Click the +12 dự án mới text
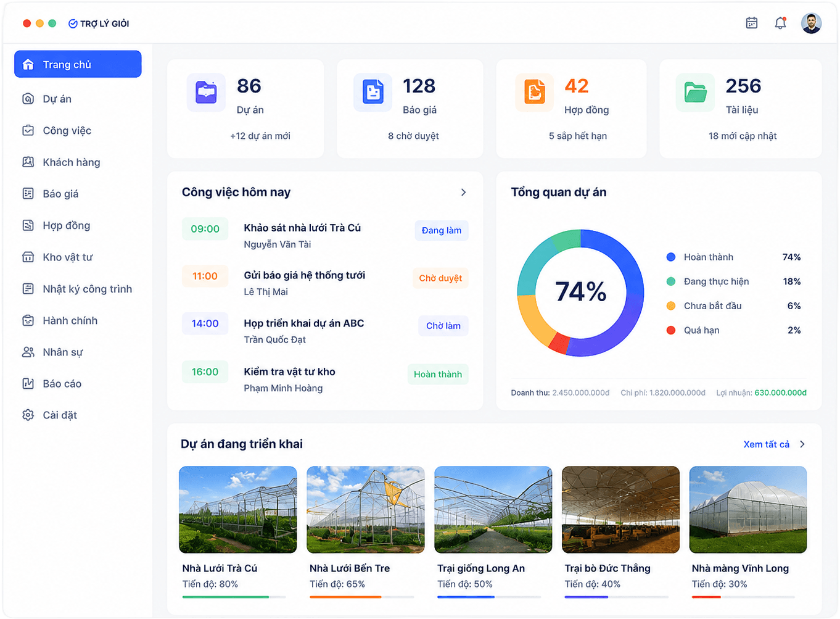The image size is (840, 619). point(260,136)
